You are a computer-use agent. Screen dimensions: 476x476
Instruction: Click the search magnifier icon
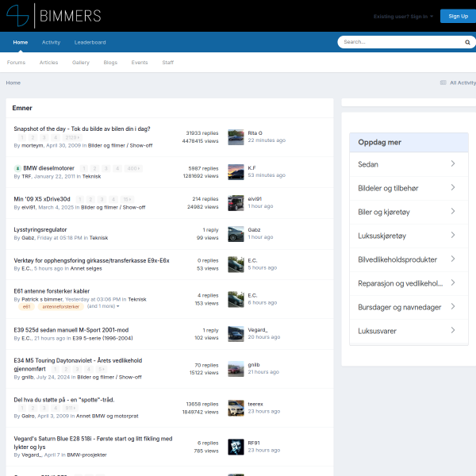point(467,42)
